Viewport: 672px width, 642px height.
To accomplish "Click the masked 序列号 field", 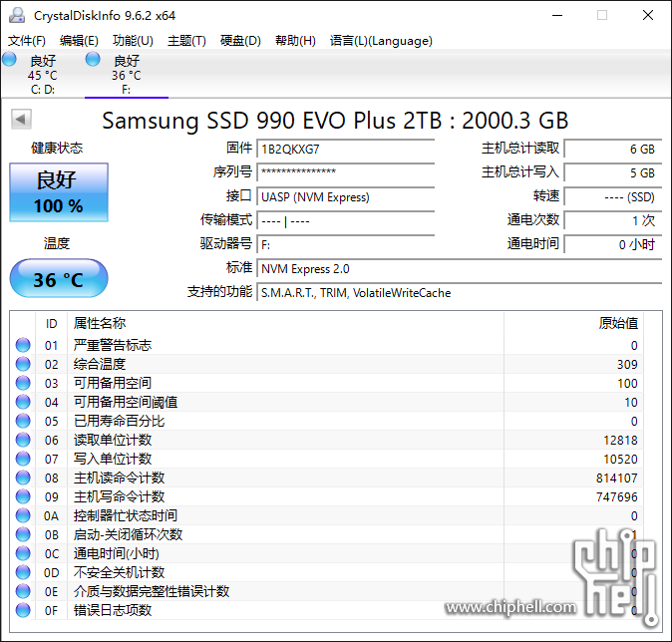I will click(345, 172).
